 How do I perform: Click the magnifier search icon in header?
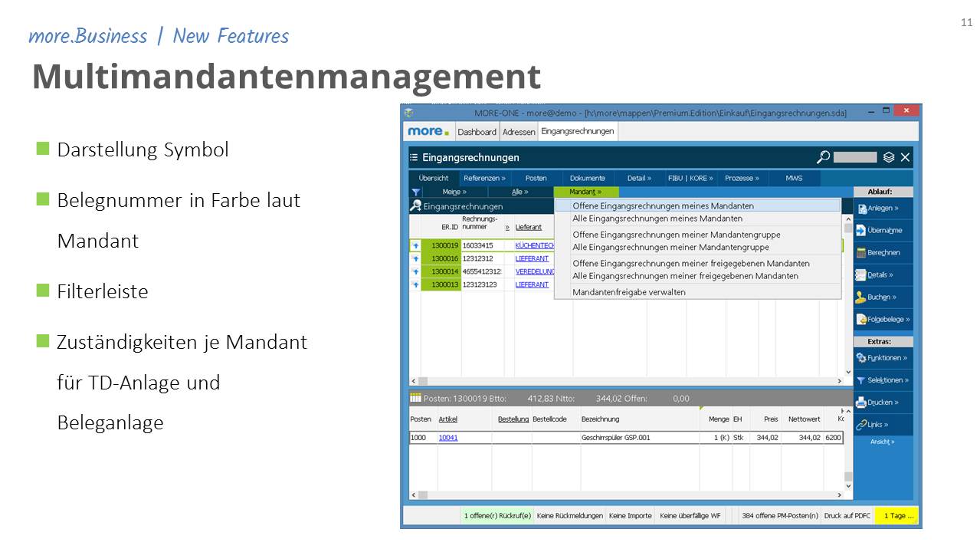[x=823, y=157]
